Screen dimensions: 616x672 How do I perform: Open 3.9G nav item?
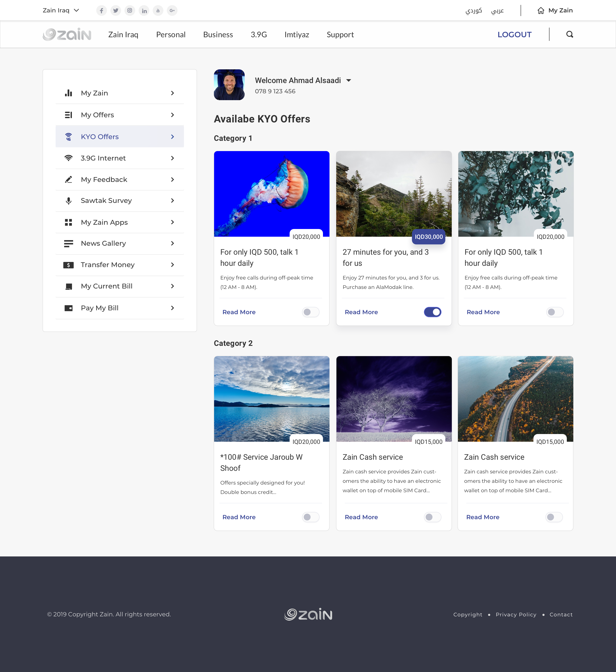[259, 35]
